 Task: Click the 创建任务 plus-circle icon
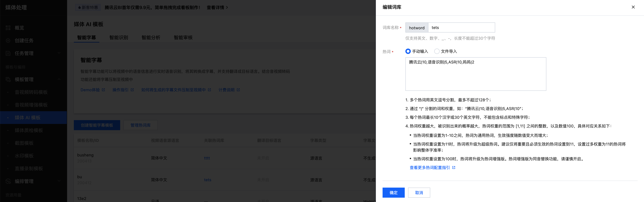8,40
